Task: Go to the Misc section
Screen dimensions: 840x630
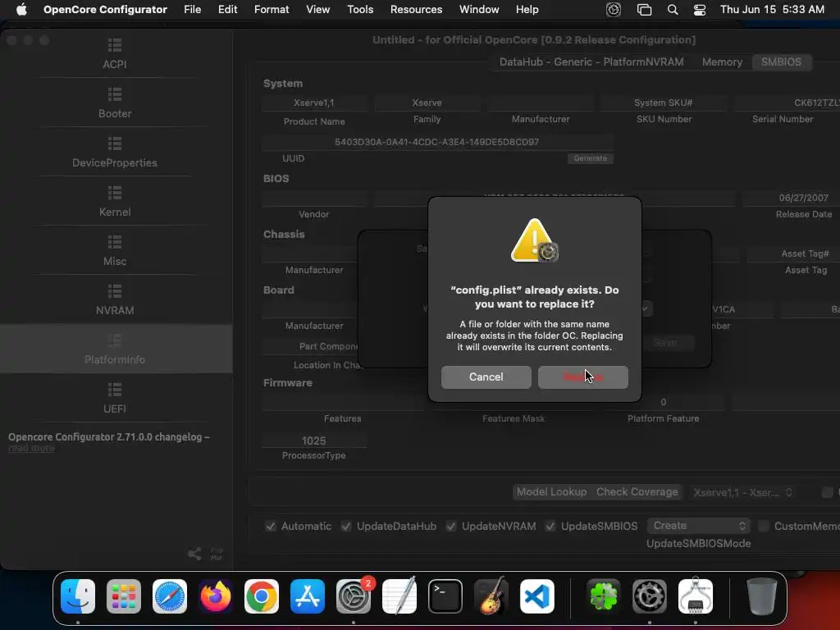Action: [x=115, y=251]
